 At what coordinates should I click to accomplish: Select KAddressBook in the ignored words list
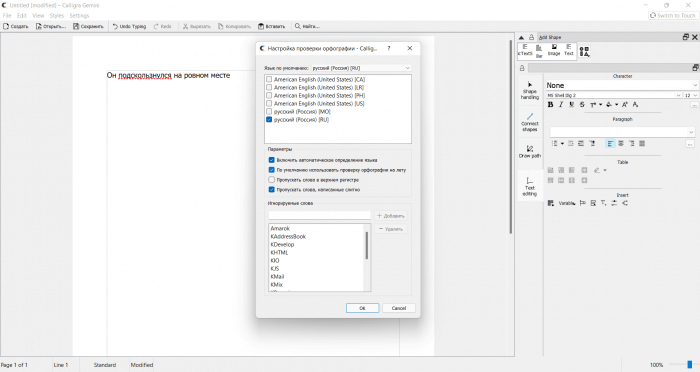pyautogui.click(x=288, y=237)
